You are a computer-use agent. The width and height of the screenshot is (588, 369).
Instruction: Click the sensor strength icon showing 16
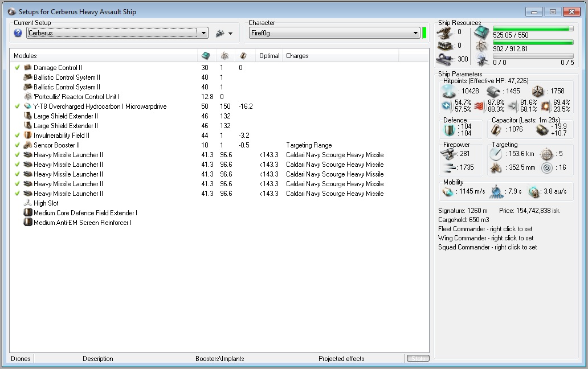(547, 168)
